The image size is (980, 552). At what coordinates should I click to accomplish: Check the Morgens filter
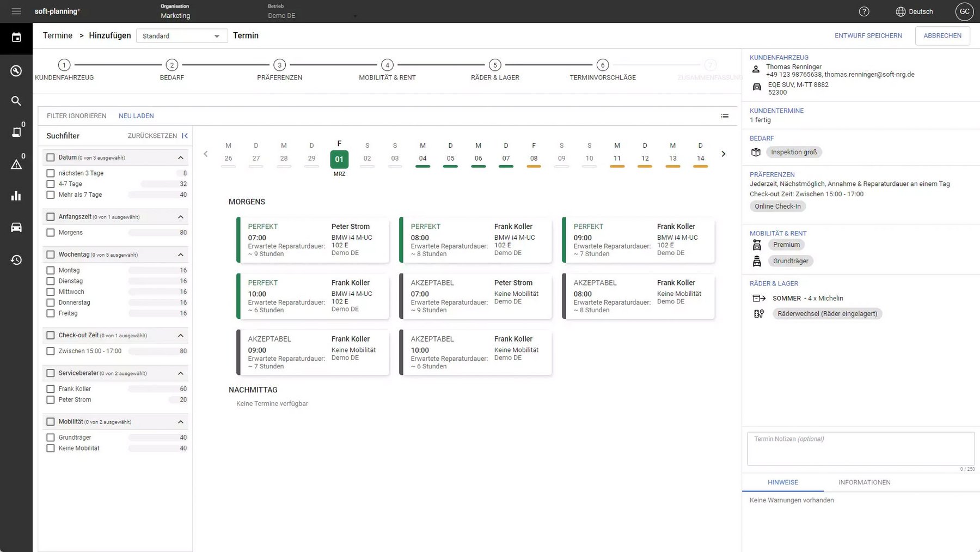click(51, 233)
